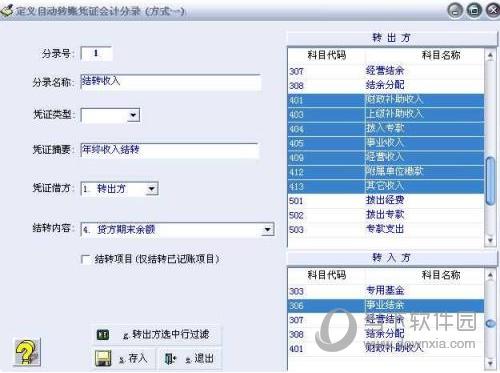Click down arrow of 转出方 list scrollbar
Viewport: 500px width, 373px height.
[x=490, y=240]
